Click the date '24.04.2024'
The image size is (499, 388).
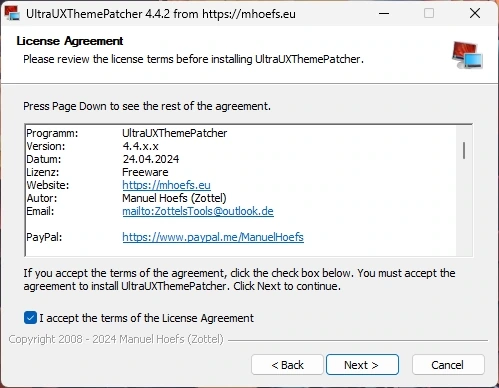[x=151, y=159]
